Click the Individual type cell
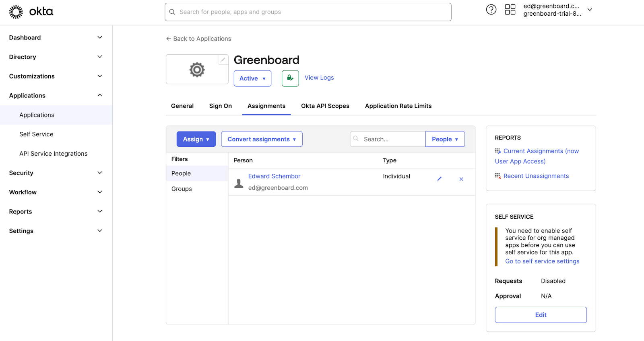This screenshot has width=644, height=341. pyautogui.click(x=396, y=176)
